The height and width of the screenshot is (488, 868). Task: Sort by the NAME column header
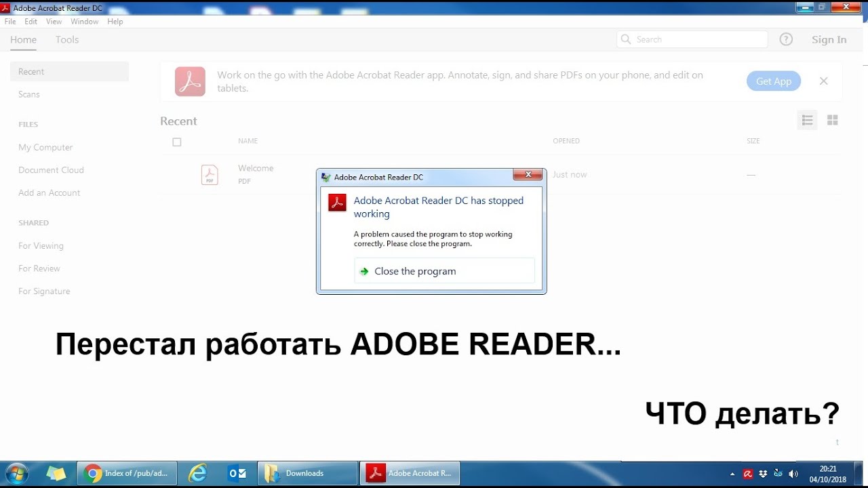pyautogui.click(x=248, y=141)
